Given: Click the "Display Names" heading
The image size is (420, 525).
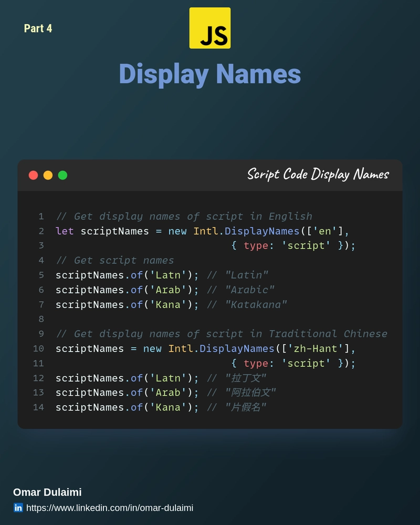Looking at the screenshot, I should click(x=209, y=74).
